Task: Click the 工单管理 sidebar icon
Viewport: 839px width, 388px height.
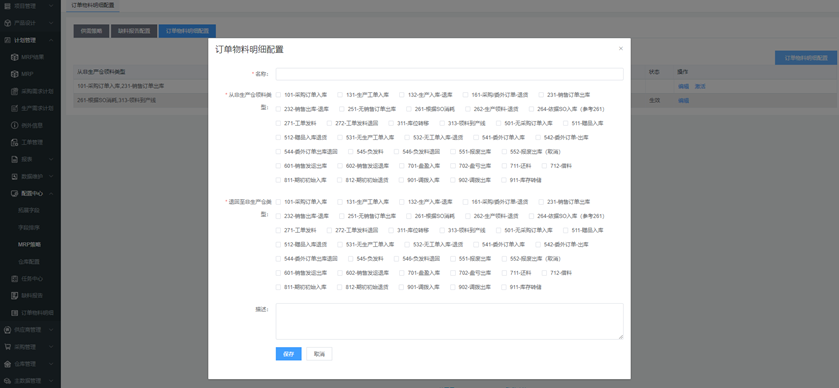Action: click(14, 142)
